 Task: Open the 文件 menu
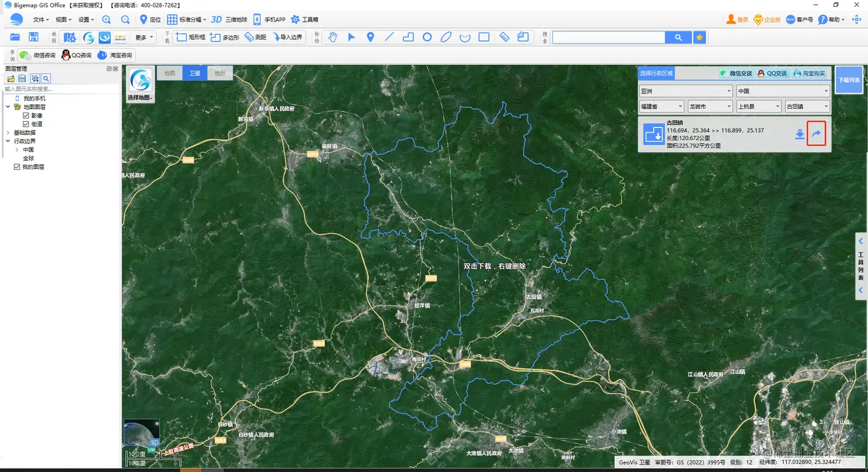click(40, 19)
